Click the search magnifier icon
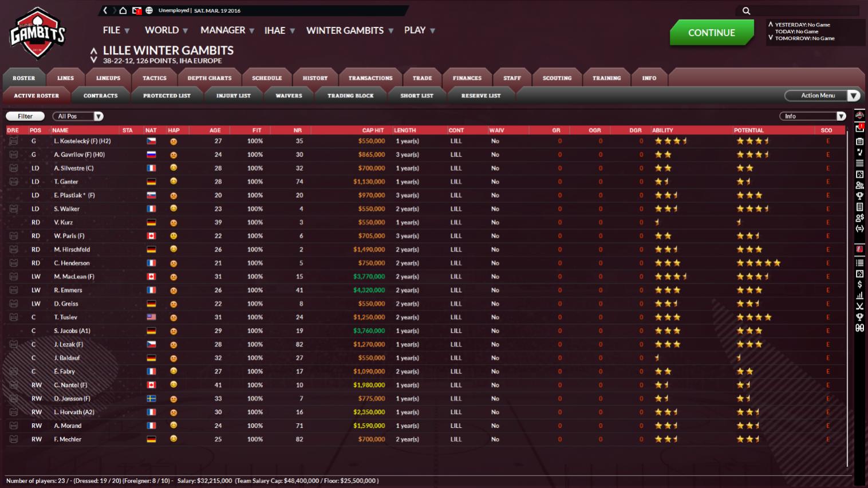 (746, 11)
